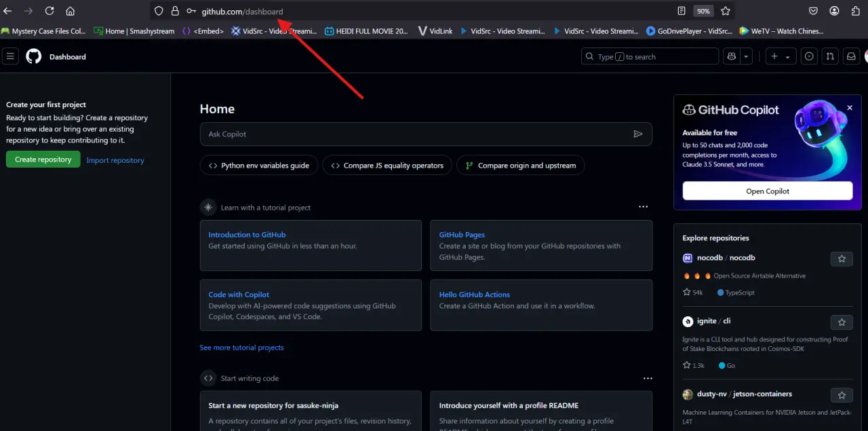
Task: Select Compare JS equality operators suggestion
Action: (387, 165)
